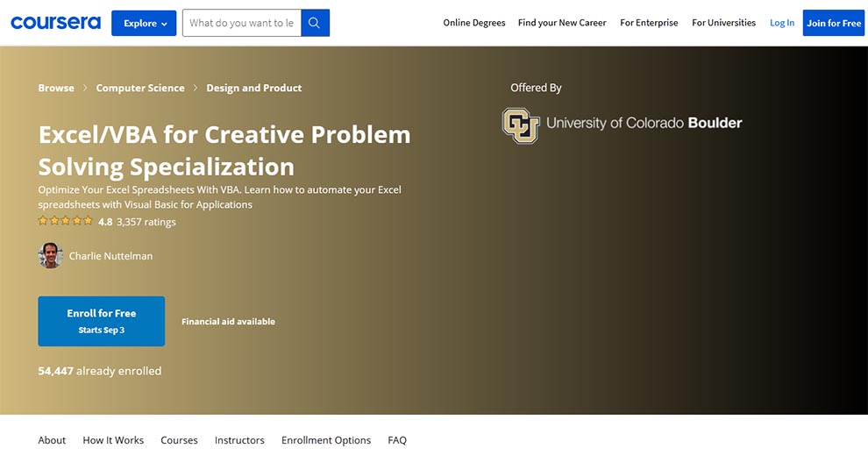Switch to the FAQ tab
The height and width of the screenshot is (463, 868).
click(397, 440)
